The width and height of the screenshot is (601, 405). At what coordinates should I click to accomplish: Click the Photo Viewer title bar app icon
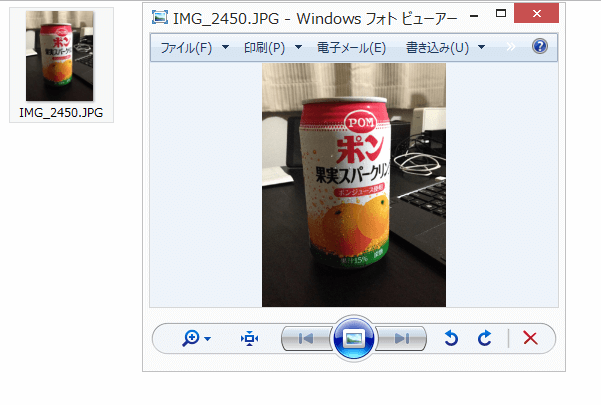point(160,17)
